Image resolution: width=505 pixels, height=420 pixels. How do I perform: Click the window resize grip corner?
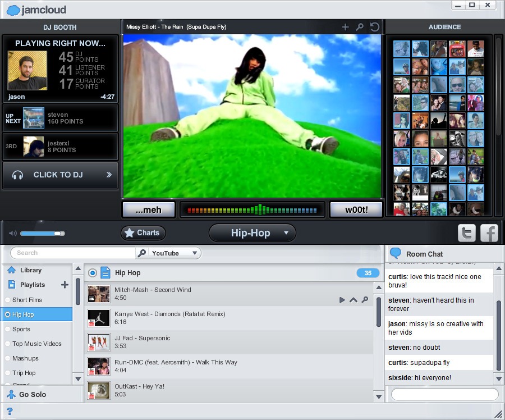pyautogui.click(x=498, y=414)
